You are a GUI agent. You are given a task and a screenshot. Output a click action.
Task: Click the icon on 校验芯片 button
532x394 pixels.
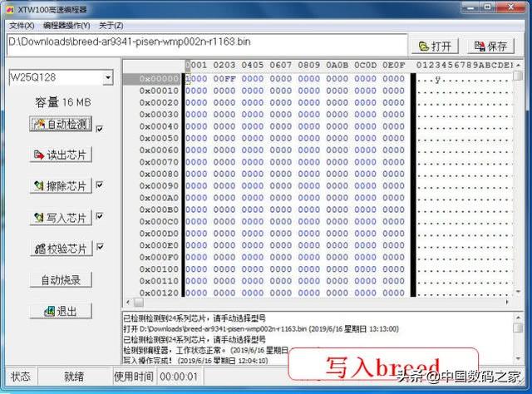pyautogui.click(x=40, y=249)
